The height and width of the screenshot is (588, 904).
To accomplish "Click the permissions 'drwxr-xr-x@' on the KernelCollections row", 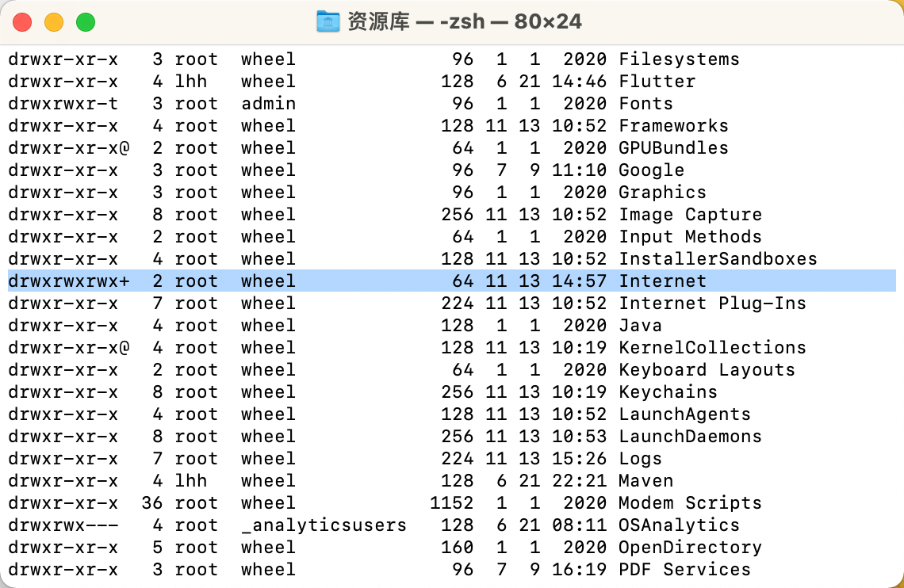I will tap(69, 348).
